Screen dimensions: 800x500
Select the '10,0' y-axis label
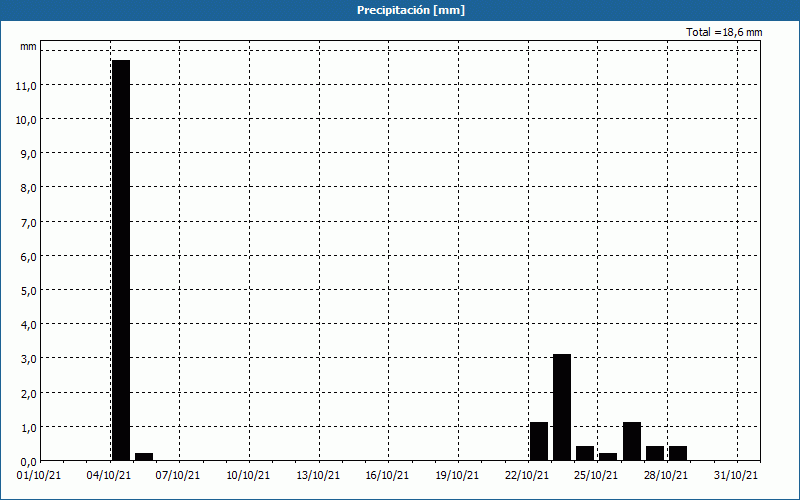tap(26, 120)
